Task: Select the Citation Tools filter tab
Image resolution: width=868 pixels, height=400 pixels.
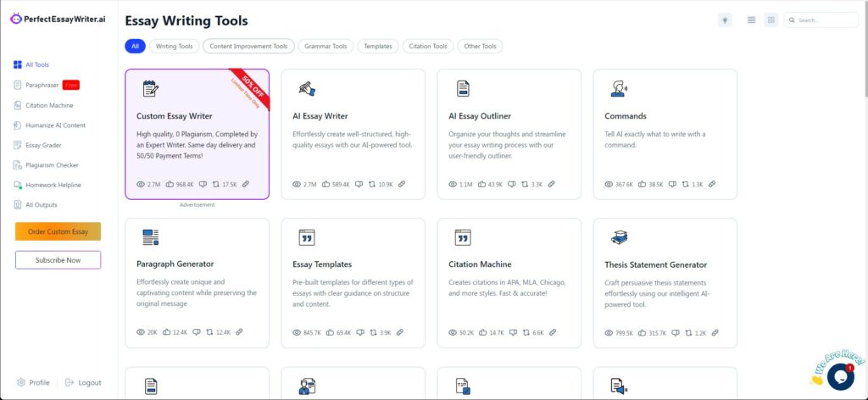Action: [428, 47]
